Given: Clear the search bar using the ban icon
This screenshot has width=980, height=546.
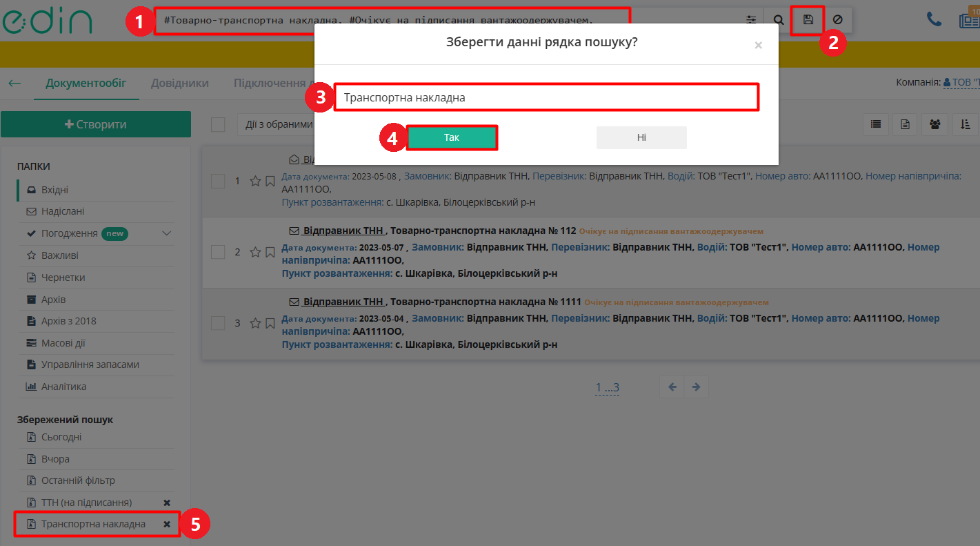Looking at the screenshot, I should 837,19.
